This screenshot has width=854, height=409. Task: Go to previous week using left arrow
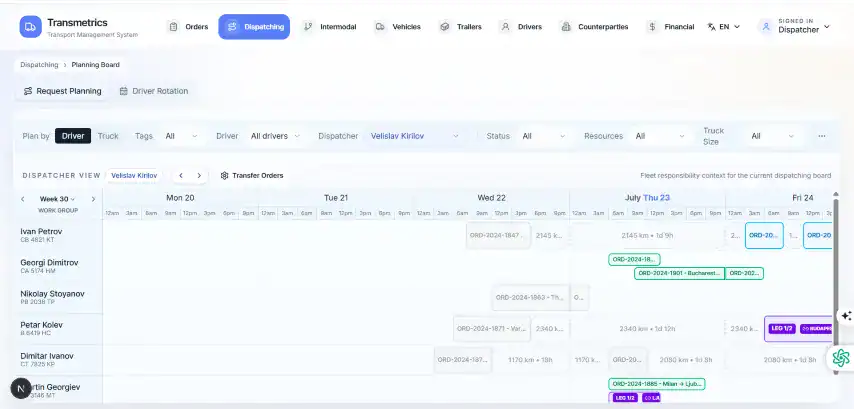click(x=23, y=199)
